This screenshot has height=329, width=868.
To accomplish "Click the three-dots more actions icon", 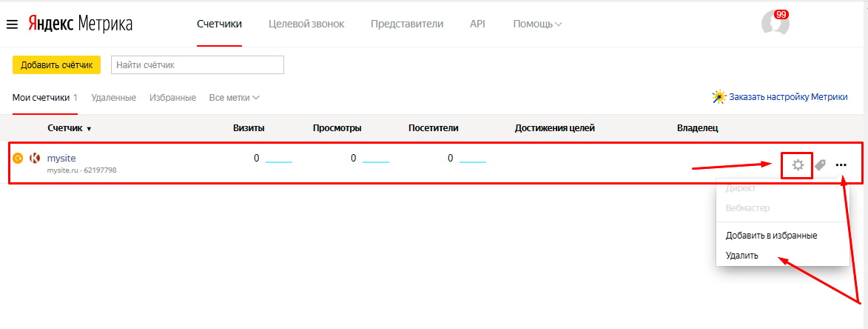I will pos(841,165).
